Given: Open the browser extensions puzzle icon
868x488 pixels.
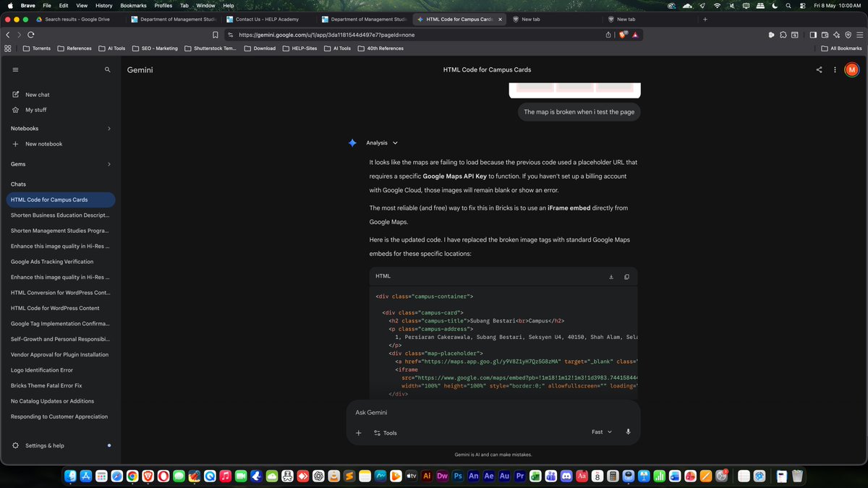Looking at the screenshot, I should [x=783, y=34].
